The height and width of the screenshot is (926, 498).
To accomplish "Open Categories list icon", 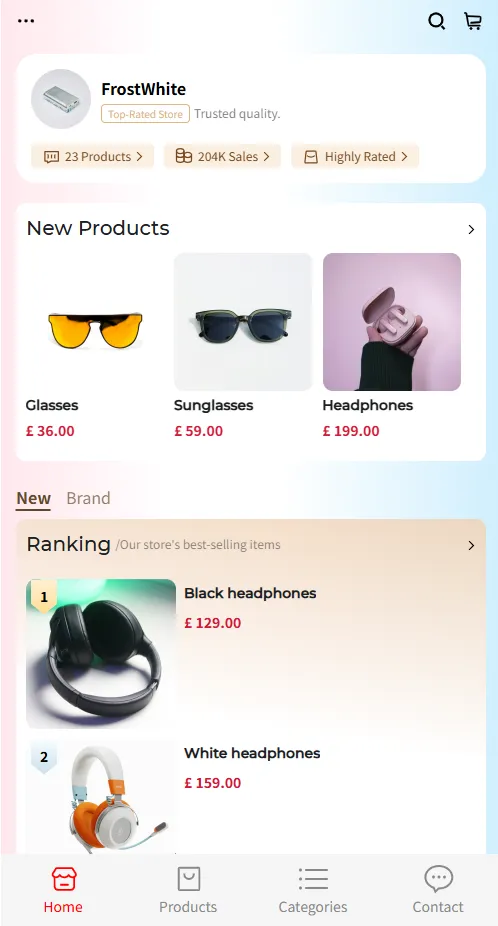I will pos(313,879).
